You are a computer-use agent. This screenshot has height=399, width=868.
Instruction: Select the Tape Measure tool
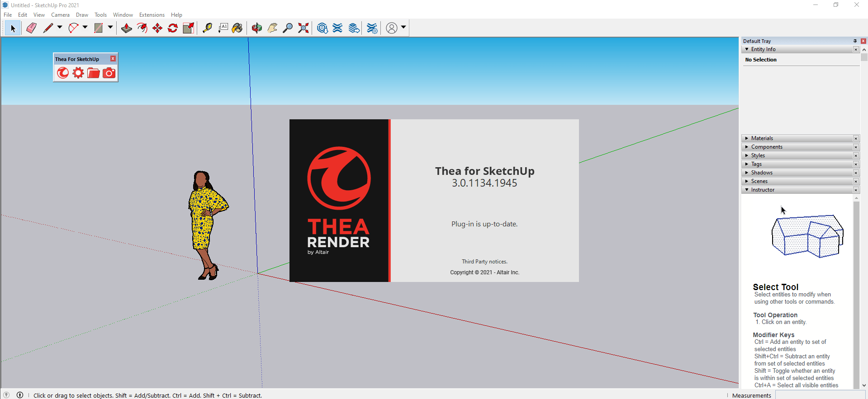207,28
